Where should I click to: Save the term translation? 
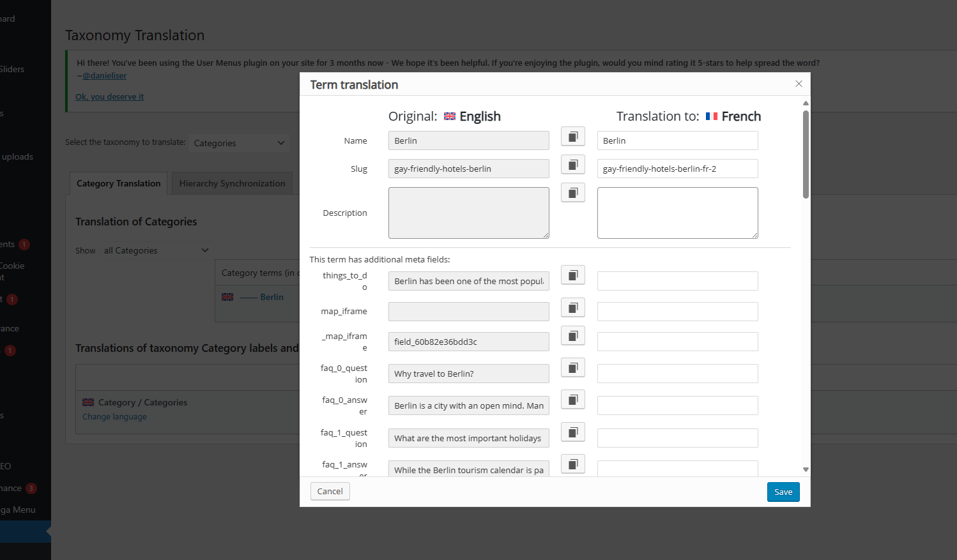(x=783, y=492)
